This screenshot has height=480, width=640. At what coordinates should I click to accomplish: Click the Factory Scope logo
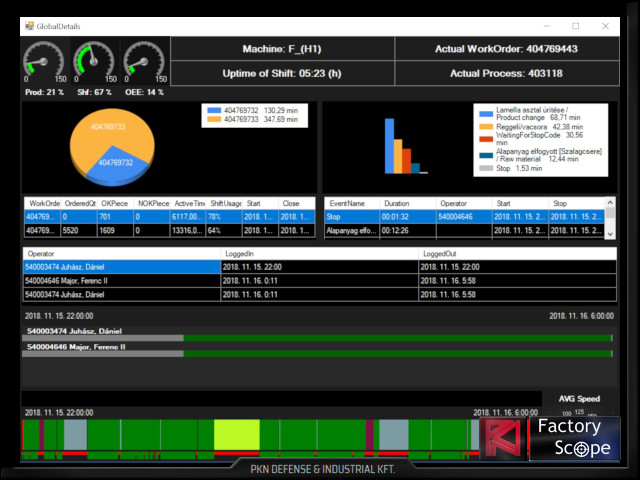[x=574, y=438]
